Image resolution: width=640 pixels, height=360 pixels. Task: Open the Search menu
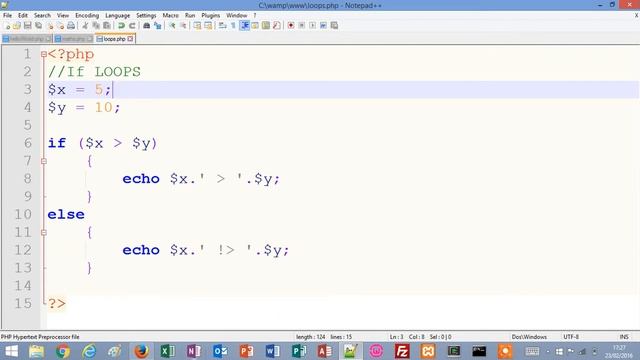pyautogui.click(x=42, y=16)
